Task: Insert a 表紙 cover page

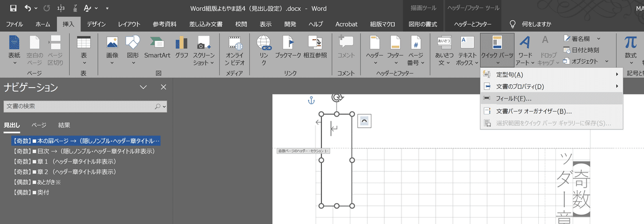Action: (x=14, y=52)
